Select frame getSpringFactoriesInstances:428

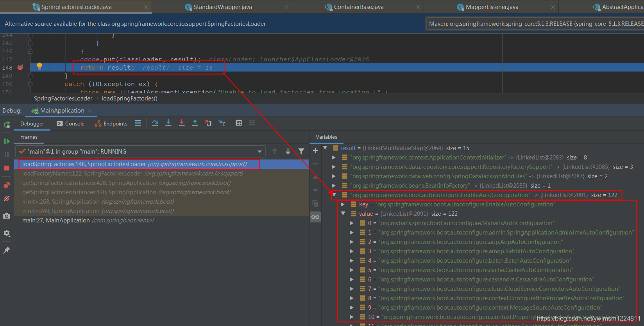coord(161,183)
